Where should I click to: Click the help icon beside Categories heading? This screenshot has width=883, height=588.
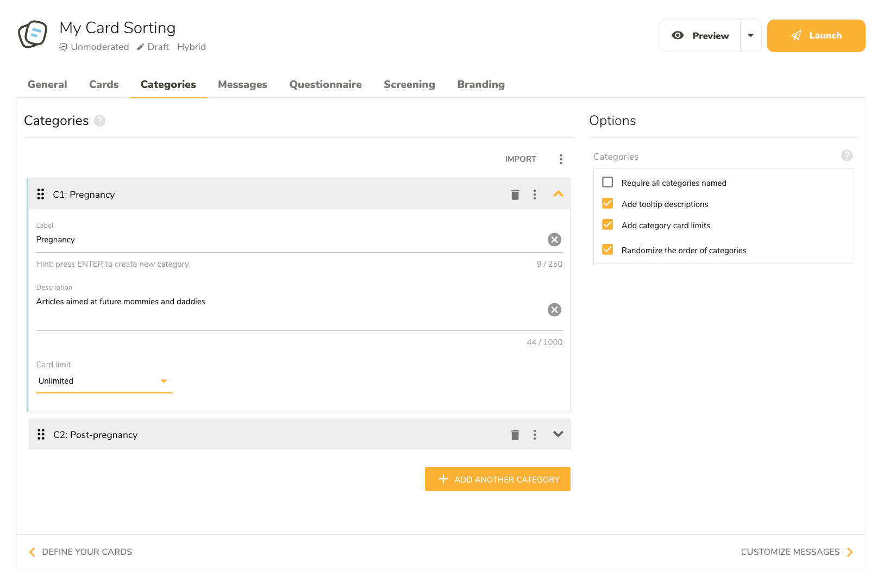(x=99, y=121)
